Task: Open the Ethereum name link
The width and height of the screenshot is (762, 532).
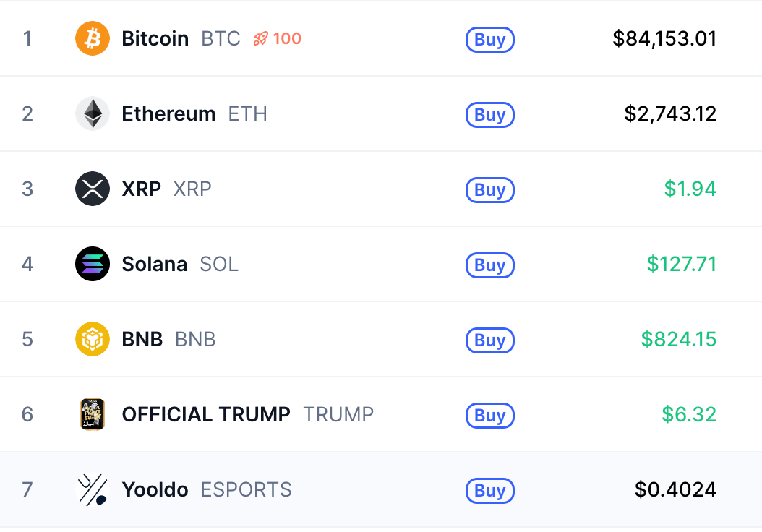Action: point(168,113)
